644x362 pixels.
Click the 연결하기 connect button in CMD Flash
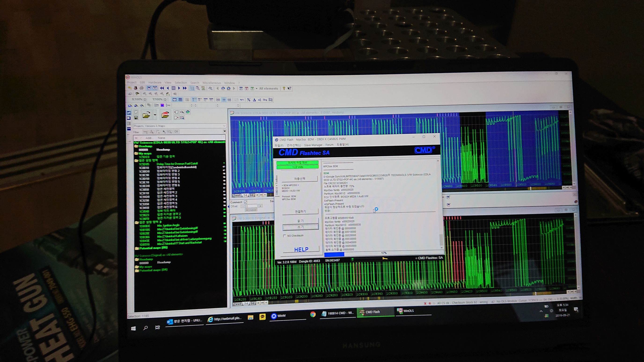[x=300, y=212]
